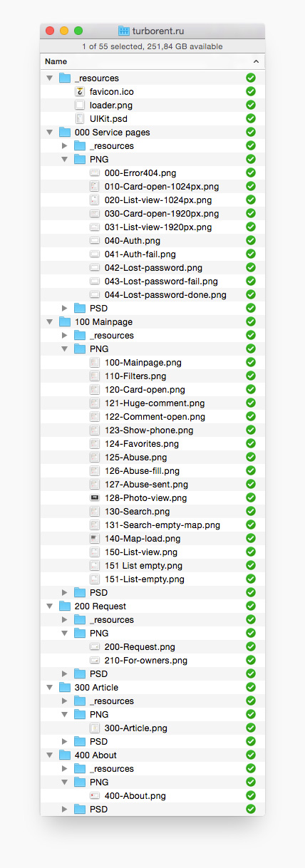Click the sort direction arrow in the header
The image size is (305, 868).
(254, 62)
